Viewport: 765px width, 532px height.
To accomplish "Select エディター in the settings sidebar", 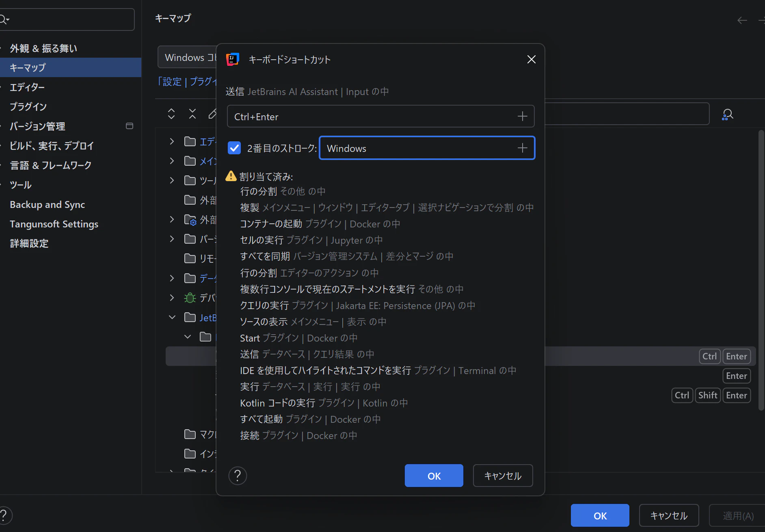I will click(27, 87).
